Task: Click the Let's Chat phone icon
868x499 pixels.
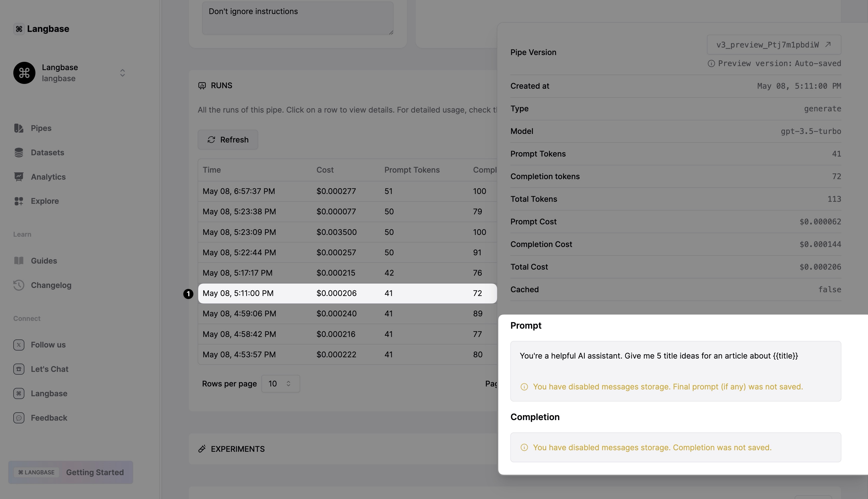Action: click(19, 369)
